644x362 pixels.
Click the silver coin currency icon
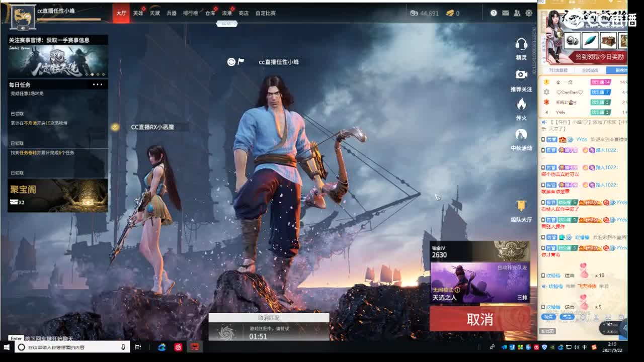coord(414,13)
